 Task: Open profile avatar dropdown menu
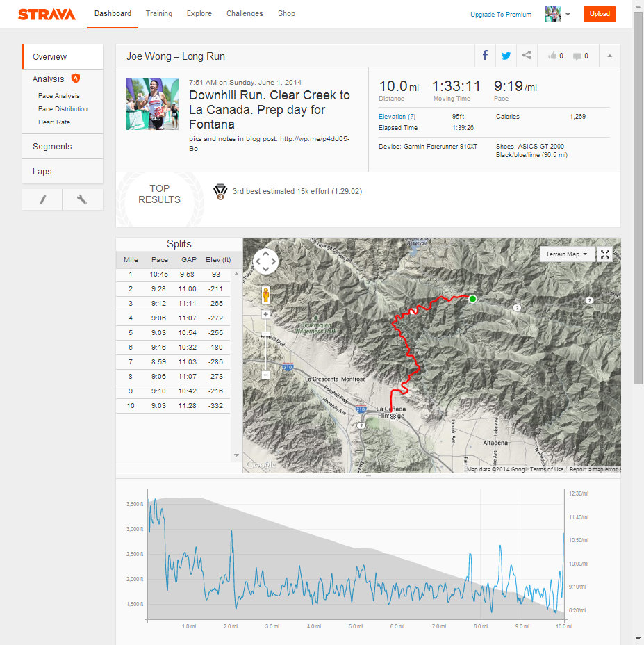click(x=558, y=14)
